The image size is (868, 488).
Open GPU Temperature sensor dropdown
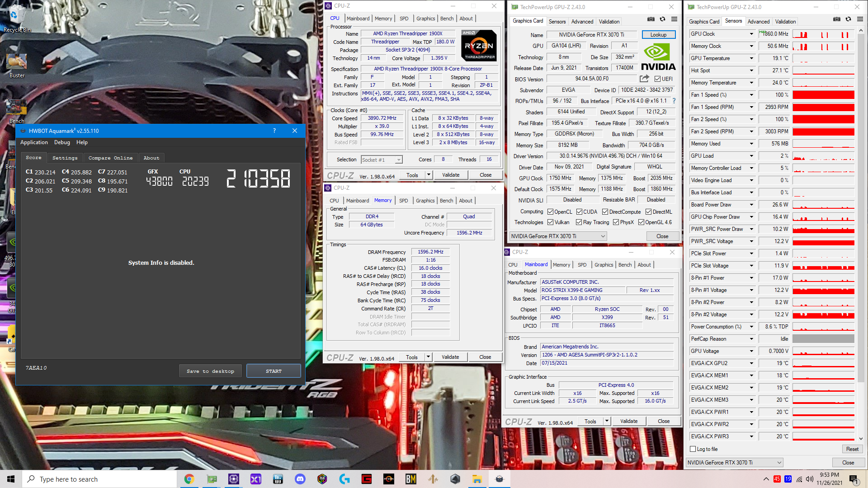[751, 58]
